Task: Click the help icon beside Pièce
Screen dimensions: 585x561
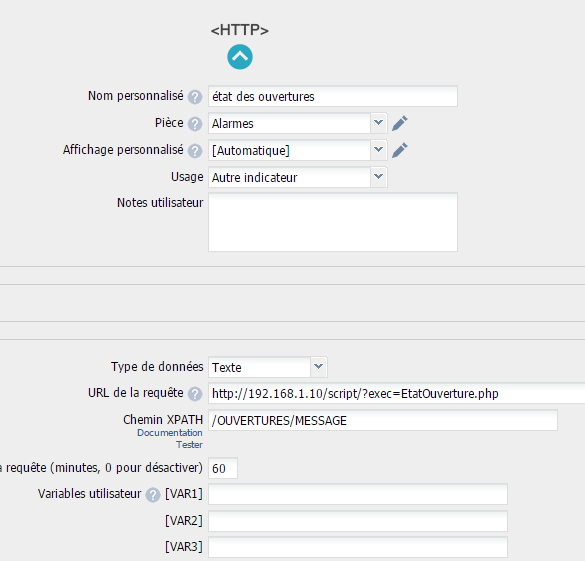Action: pyautogui.click(x=195, y=124)
